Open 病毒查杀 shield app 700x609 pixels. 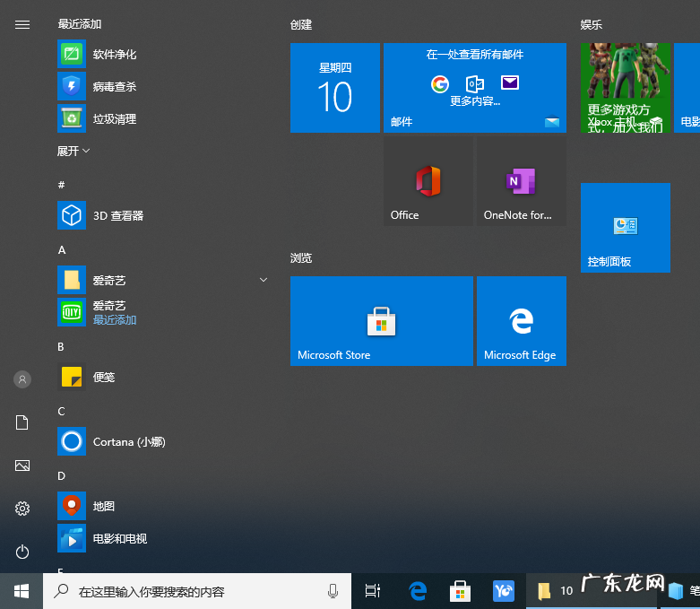(x=164, y=86)
